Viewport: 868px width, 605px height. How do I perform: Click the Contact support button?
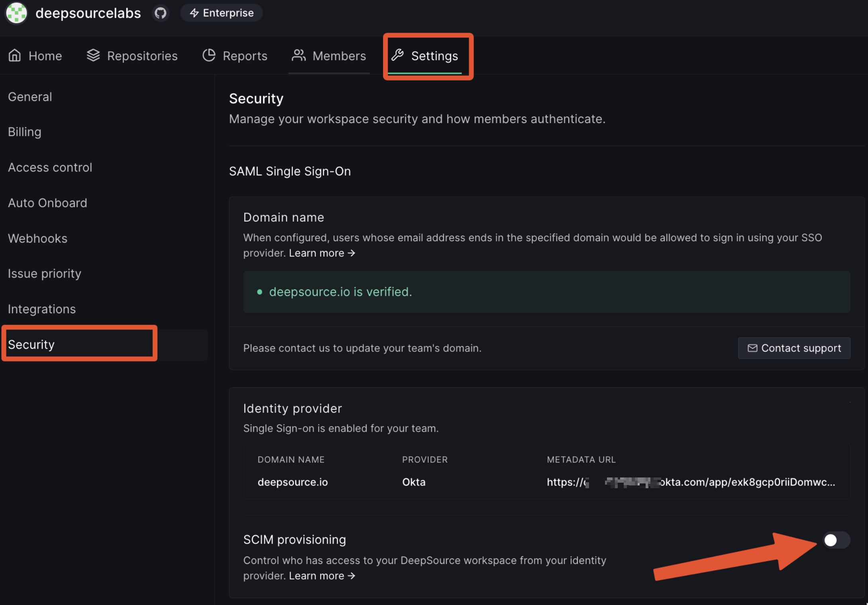[794, 348]
